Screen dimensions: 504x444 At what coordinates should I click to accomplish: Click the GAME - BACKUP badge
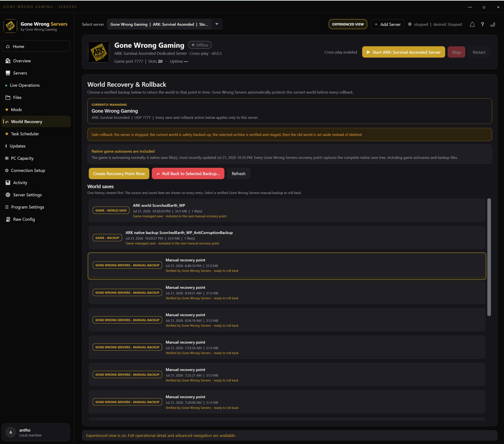click(x=107, y=238)
